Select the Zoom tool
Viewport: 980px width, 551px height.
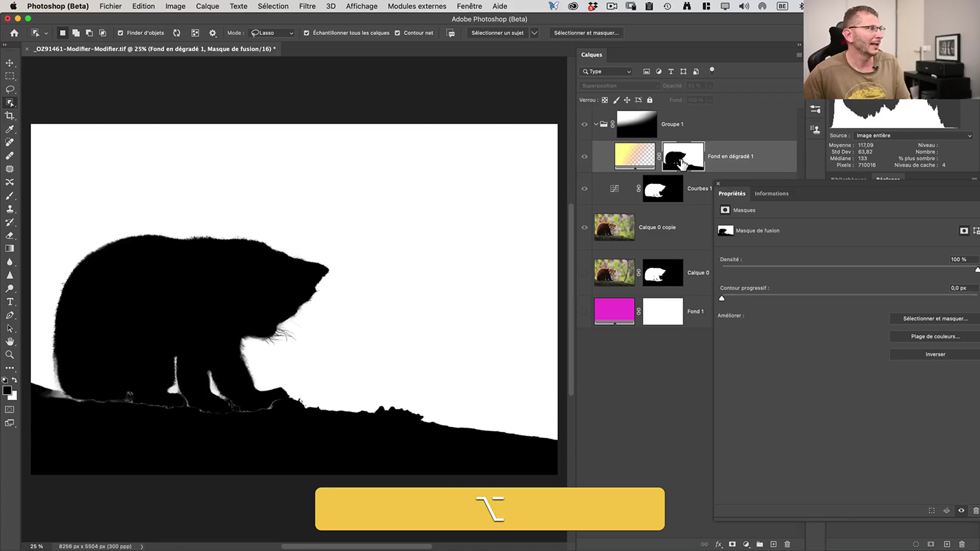10,355
